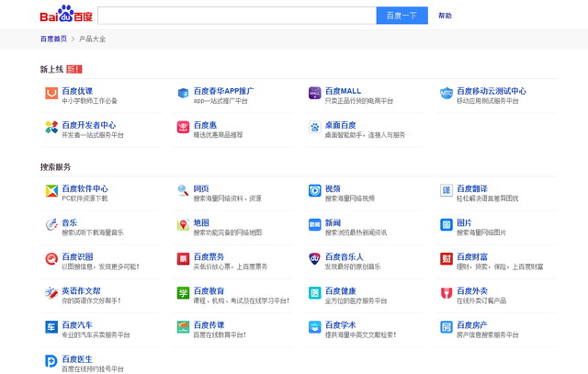Screen dimensions: 588x374
Task: Click the 百度识图 red icon
Action: [51, 259]
